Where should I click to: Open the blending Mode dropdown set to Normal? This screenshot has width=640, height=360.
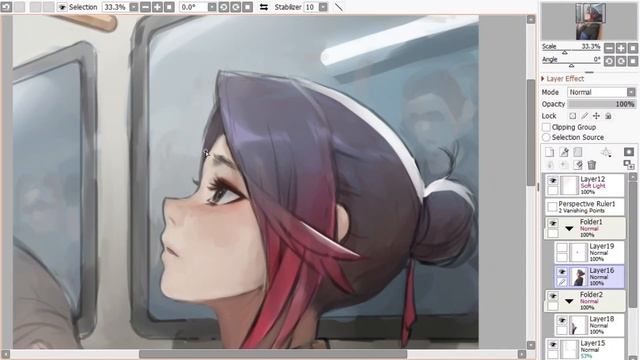(602, 92)
